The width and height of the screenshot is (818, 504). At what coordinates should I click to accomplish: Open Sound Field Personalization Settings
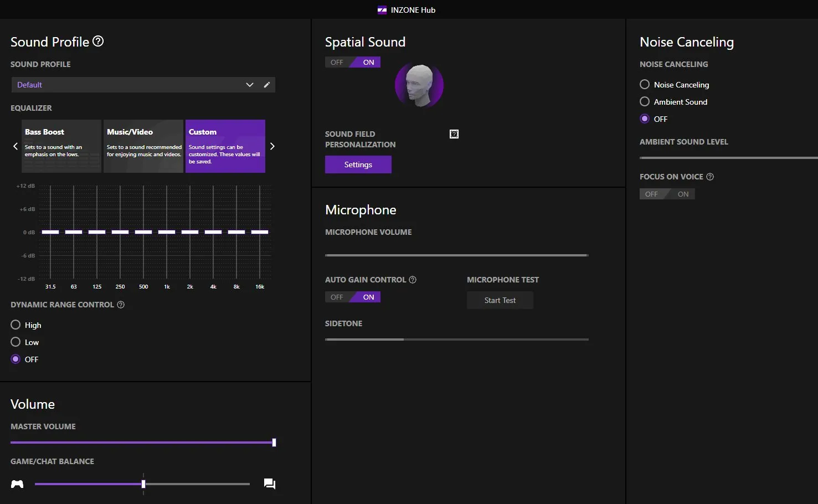click(358, 164)
